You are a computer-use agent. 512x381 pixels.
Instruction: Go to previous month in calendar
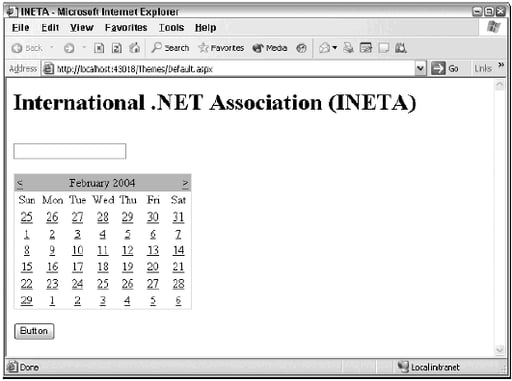click(20, 183)
